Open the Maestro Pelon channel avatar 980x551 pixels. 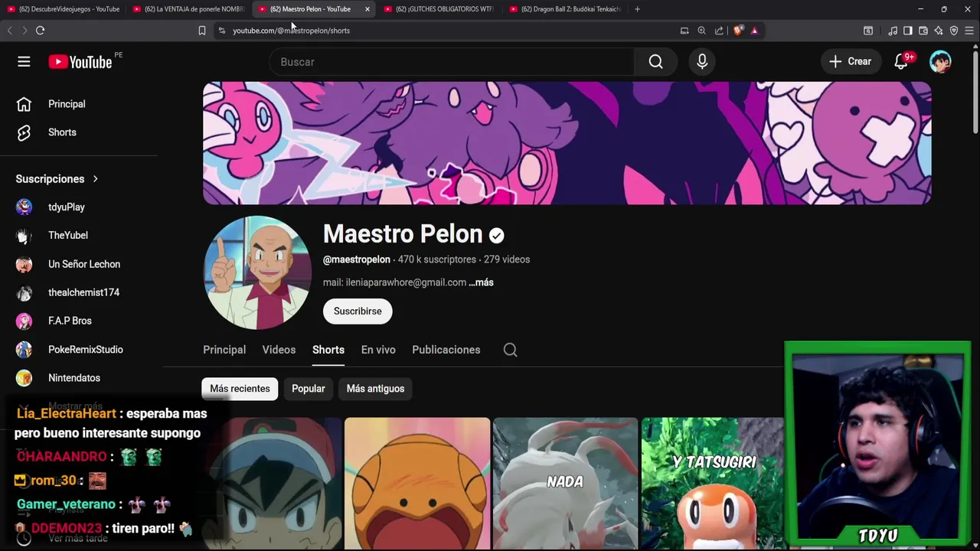tap(257, 272)
